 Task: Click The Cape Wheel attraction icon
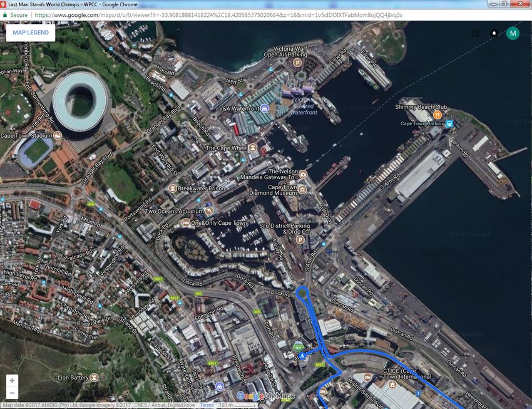(252, 148)
